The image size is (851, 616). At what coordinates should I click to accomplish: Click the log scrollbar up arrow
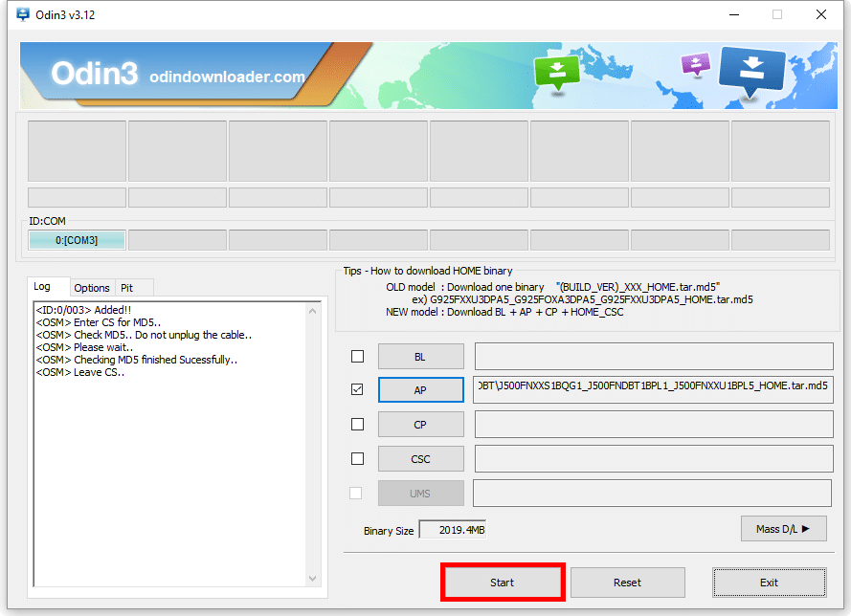[313, 311]
